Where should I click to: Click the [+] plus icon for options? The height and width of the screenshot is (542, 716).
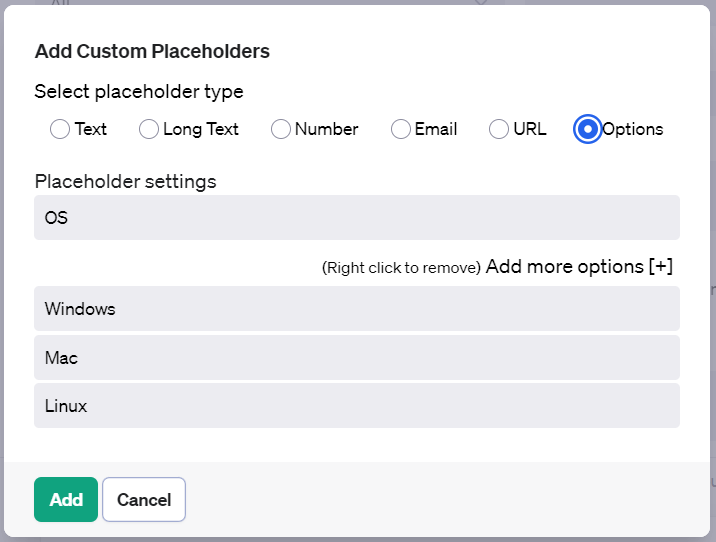(661, 266)
